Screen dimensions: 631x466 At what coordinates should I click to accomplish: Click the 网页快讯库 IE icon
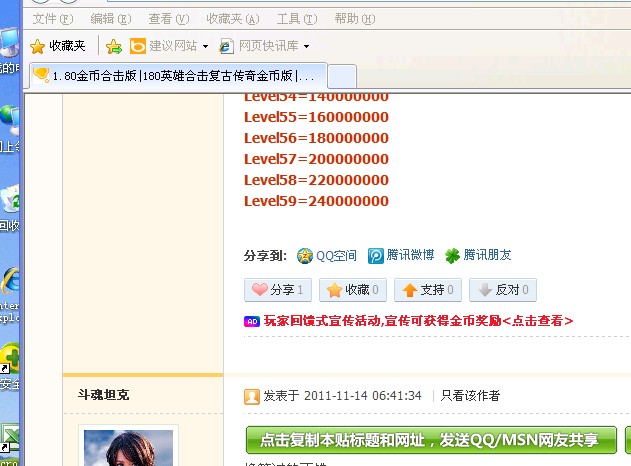click(x=226, y=46)
